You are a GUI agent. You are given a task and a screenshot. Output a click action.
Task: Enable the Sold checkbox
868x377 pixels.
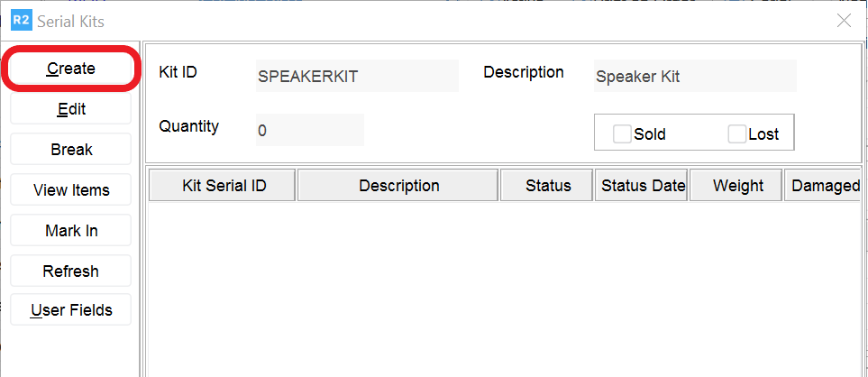tap(622, 134)
